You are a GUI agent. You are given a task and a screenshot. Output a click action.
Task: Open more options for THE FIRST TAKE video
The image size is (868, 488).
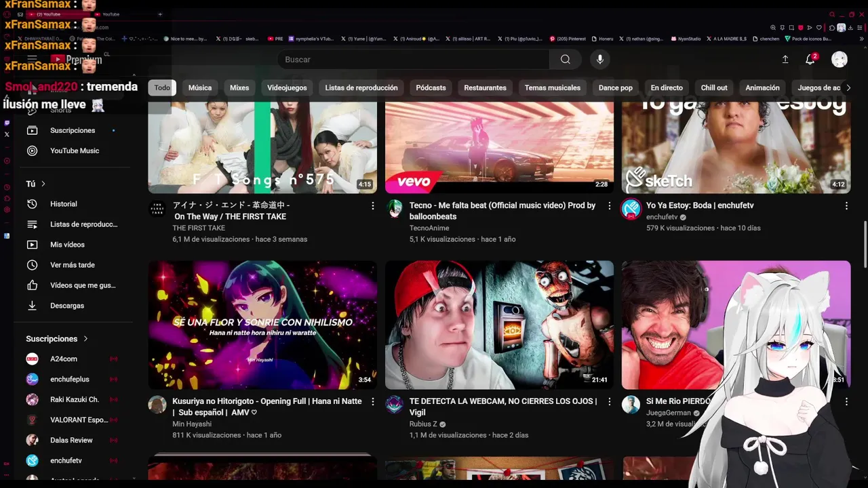point(372,205)
